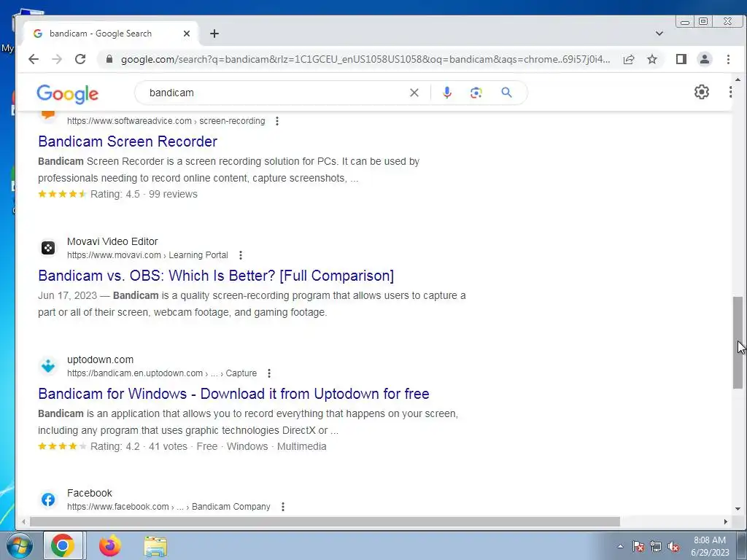Image resolution: width=747 pixels, height=560 pixels.
Task: Click the Chrome address bar URL
Action: (365, 59)
